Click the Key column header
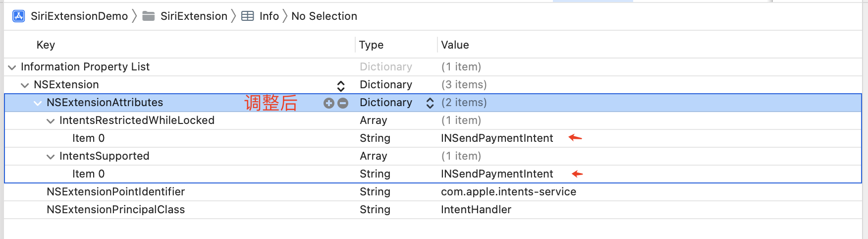This screenshot has width=868, height=239. 46,45
